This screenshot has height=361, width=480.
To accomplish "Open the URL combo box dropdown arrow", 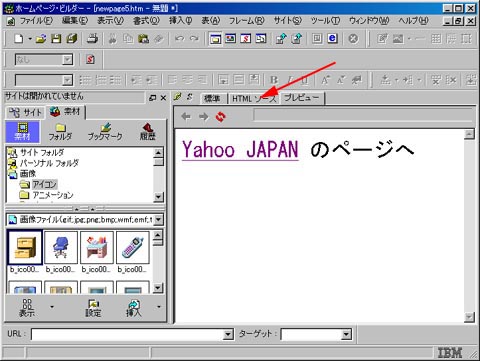I will (228, 334).
